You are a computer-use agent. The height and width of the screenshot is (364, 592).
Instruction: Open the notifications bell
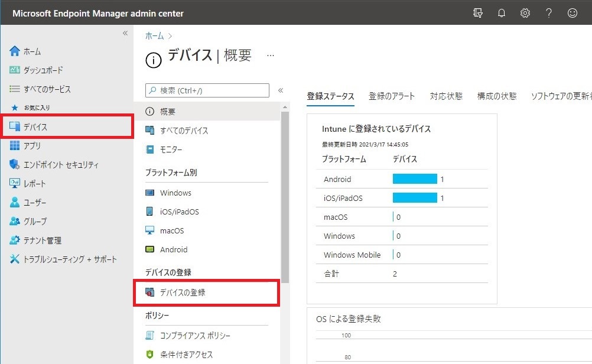[x=502, y=13]
